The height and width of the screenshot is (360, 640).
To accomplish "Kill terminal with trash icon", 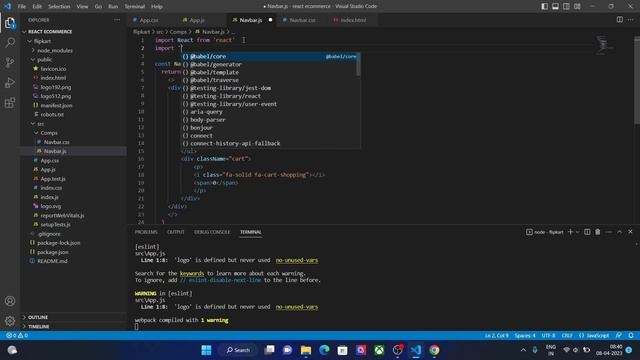I will click(598, 232).
